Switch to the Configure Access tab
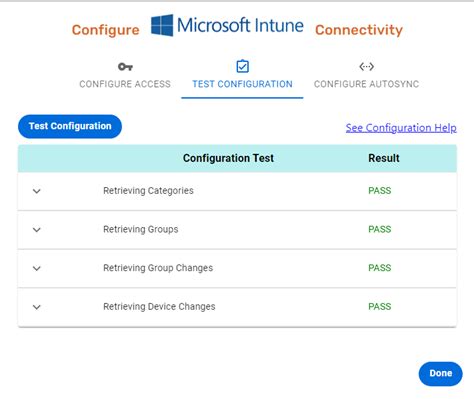Screen dimensions: 474x399 point(125,84)
